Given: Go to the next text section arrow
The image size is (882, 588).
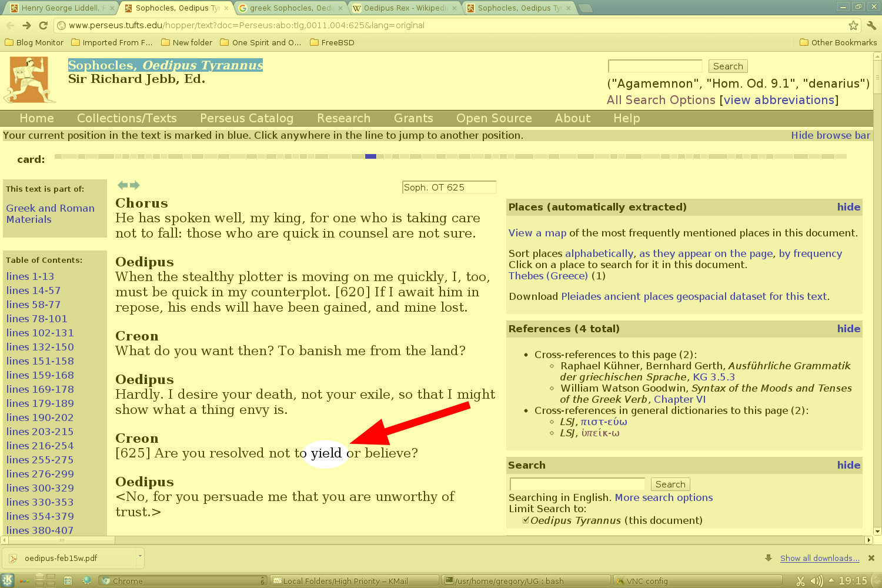Looking at the screenshot, I should tap(135, 185).
